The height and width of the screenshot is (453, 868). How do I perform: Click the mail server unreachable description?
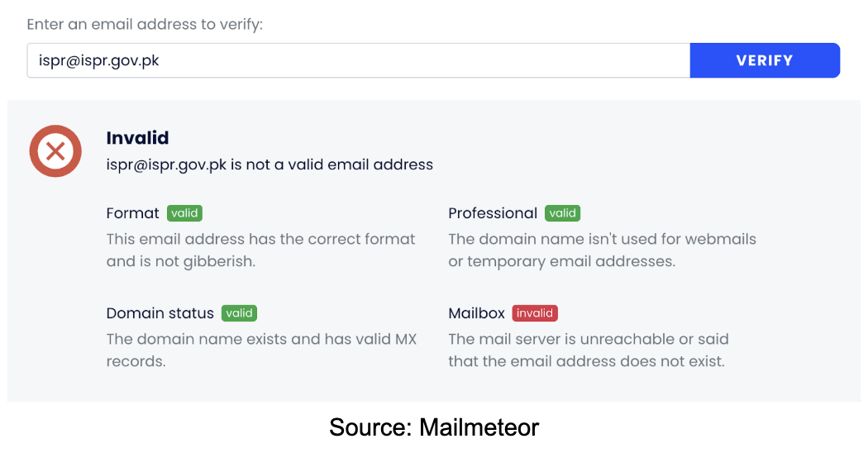coord(589,350)
